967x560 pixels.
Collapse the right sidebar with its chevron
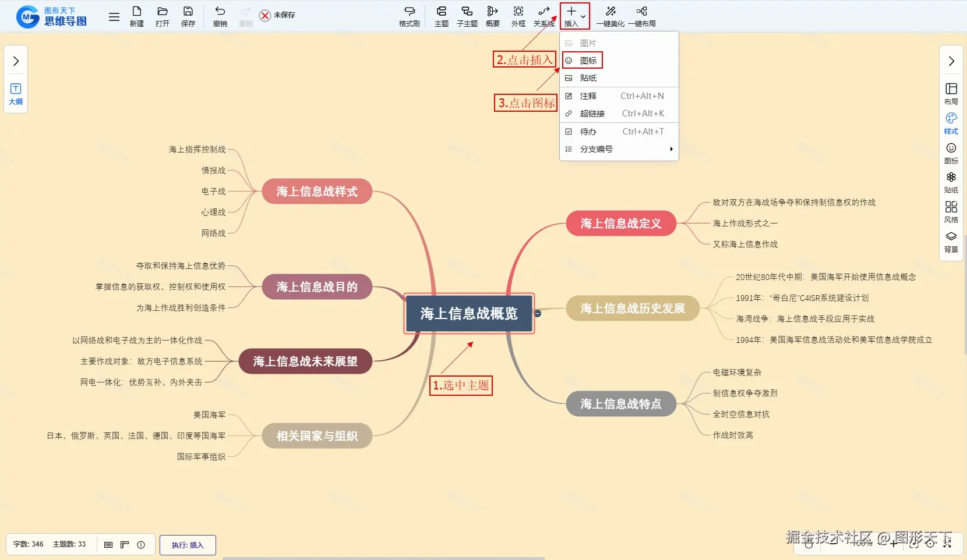pyautogui.click(x=951, y=61)
